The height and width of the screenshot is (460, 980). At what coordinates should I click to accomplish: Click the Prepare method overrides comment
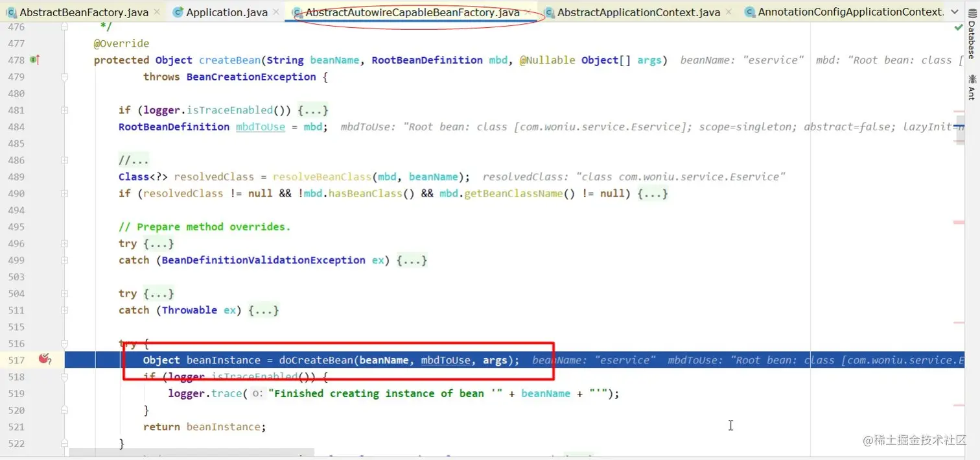click(x=205, y=226)
